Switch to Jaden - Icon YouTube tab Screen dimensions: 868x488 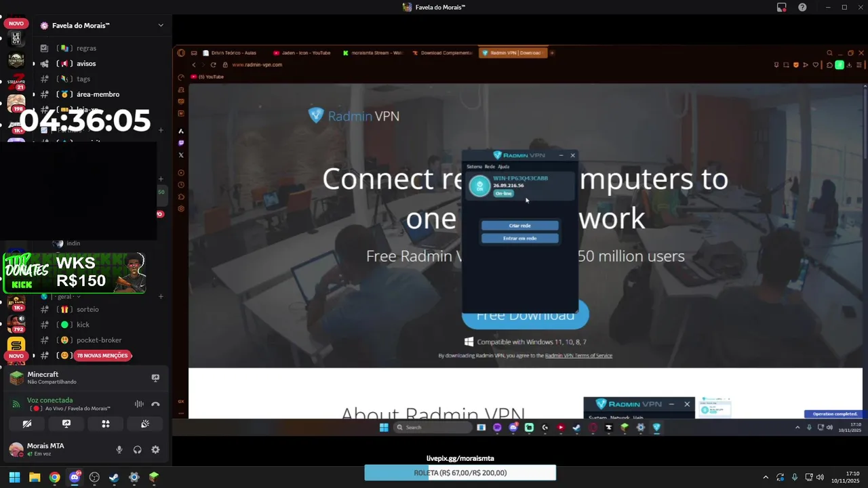point(302,53)
